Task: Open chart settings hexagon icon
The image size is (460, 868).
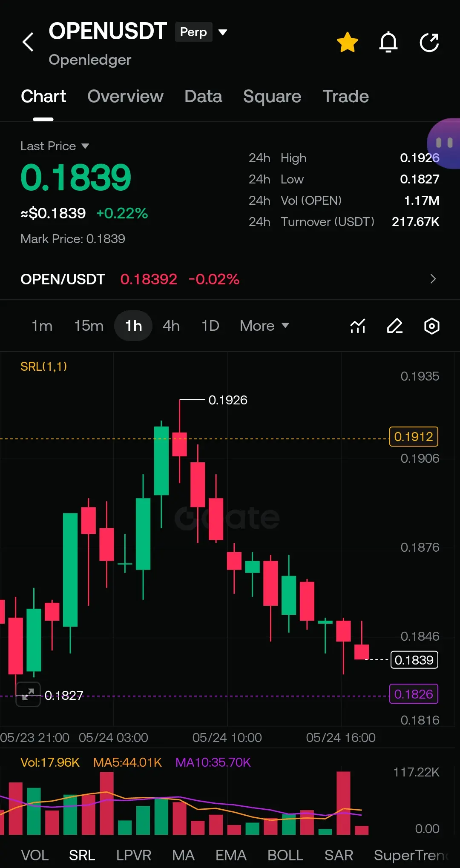Action: pyautogui.click(x=432, y=326)
